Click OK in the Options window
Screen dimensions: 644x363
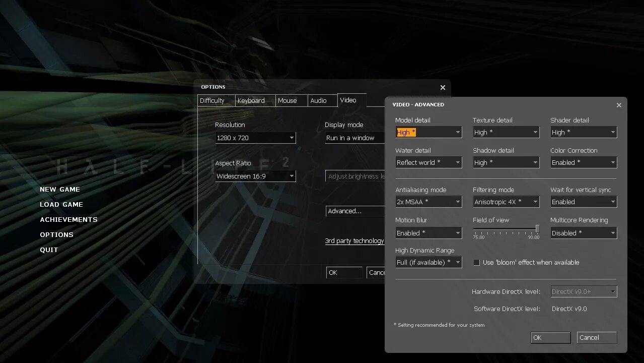point(344,273)
